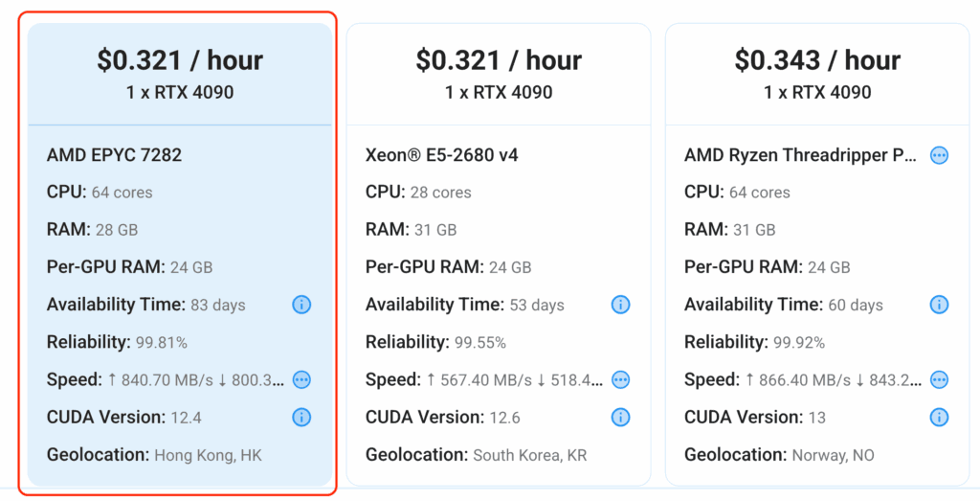Click the 53 days availability value
Image resolution: width=980 pixels, height=501 pixels.
tap(536, 306)
